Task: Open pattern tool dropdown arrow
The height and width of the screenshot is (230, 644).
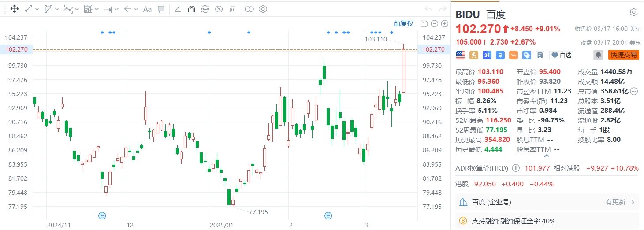Action: click(x=97, y=9)
